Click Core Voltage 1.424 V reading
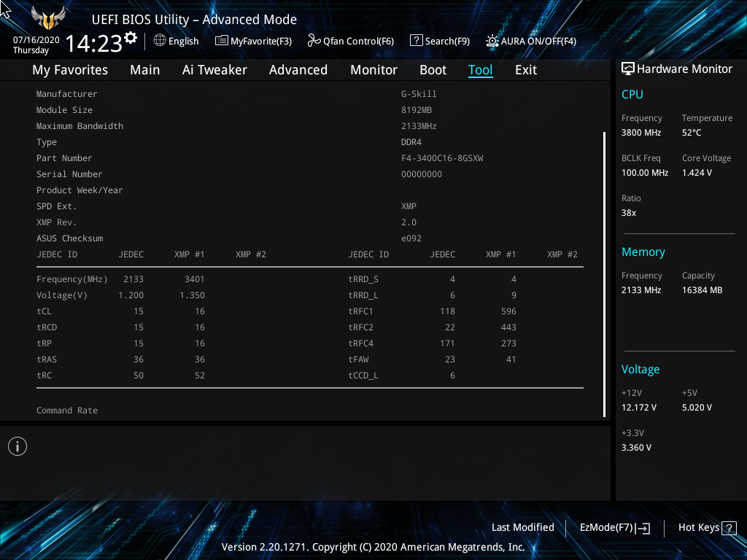This screenshot has height=560, width=747. [x=697, y=173]
